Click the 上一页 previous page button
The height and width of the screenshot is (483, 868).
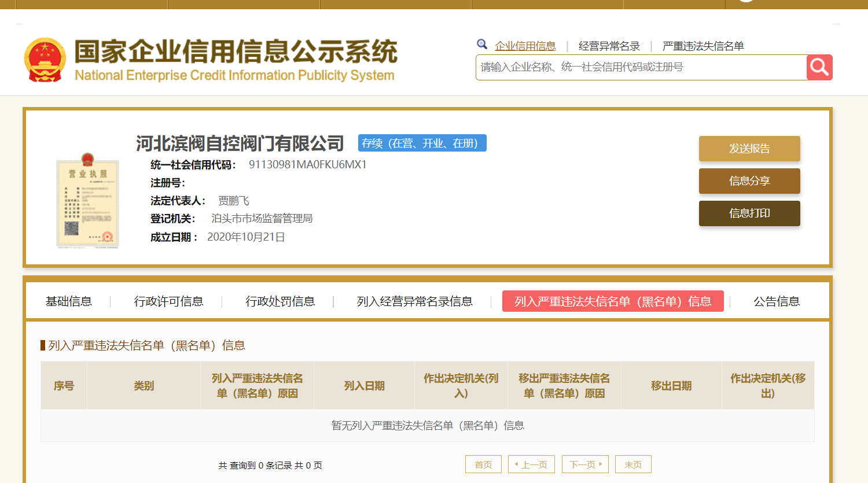[531, 464]
